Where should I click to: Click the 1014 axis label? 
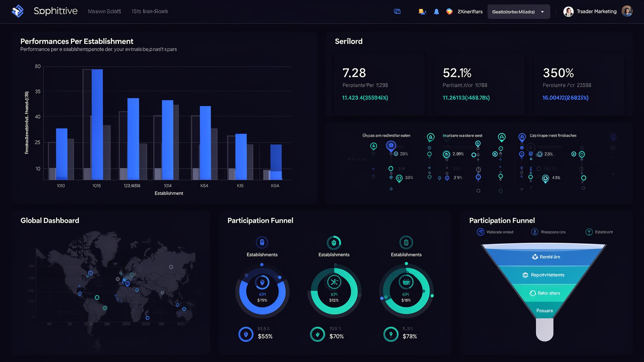tap(168, 186)
